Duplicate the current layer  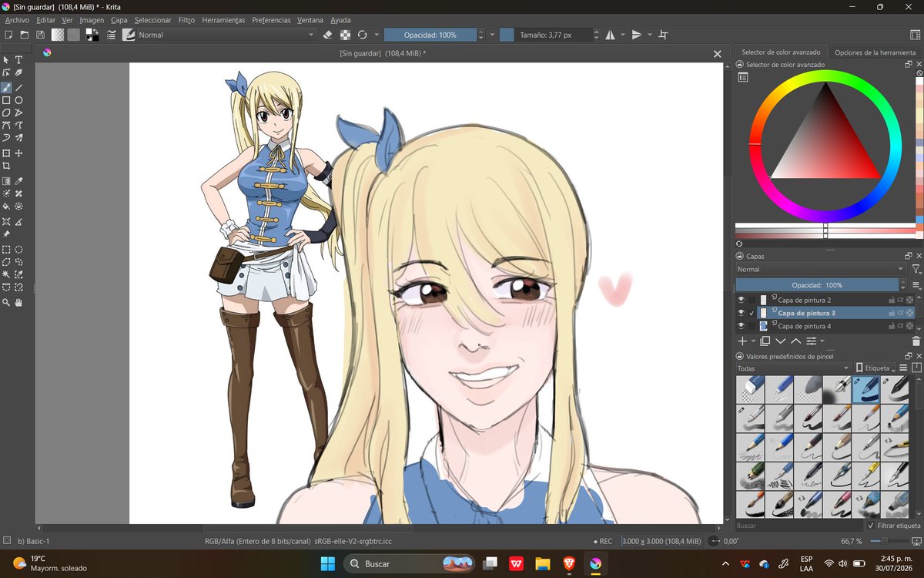(x=765, y=341)
